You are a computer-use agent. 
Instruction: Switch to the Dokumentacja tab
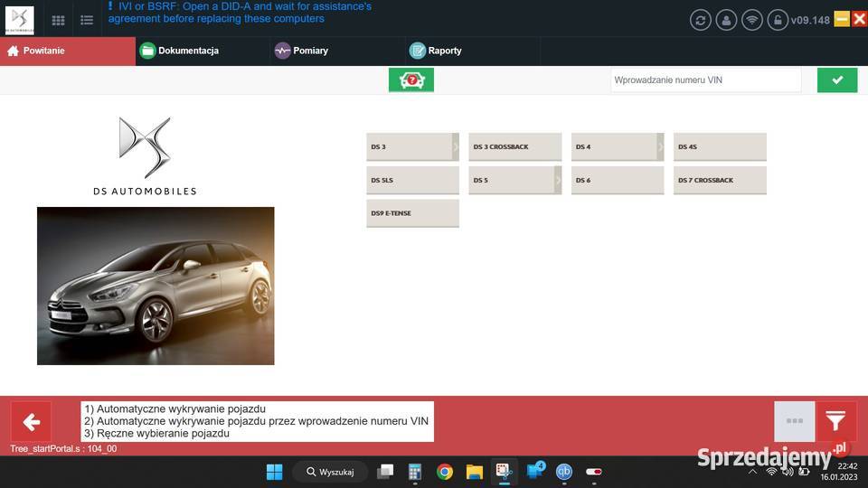[203, 51]
